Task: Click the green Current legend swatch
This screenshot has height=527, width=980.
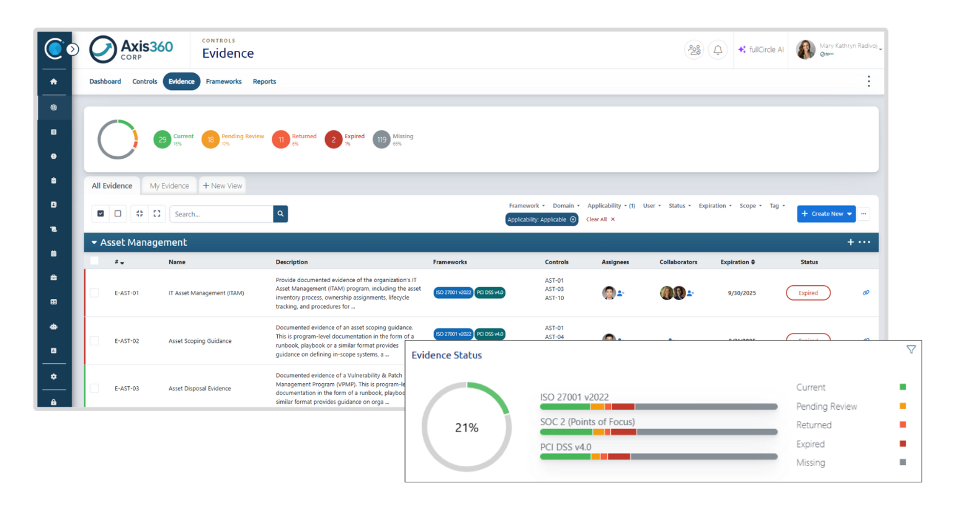Action: 902,387
